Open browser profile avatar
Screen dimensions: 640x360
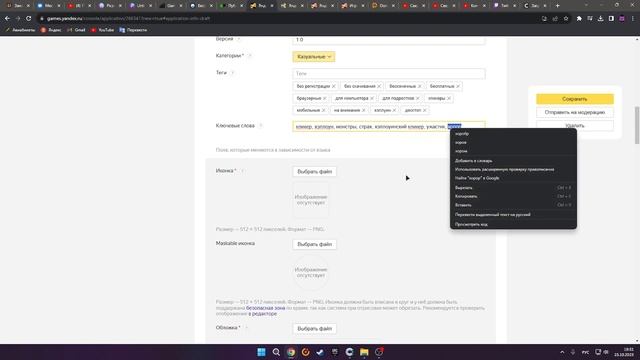622,18
